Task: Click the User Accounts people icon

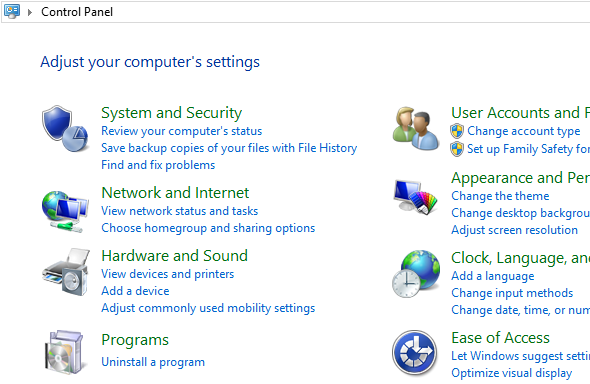Action: [x=415, y=129]
